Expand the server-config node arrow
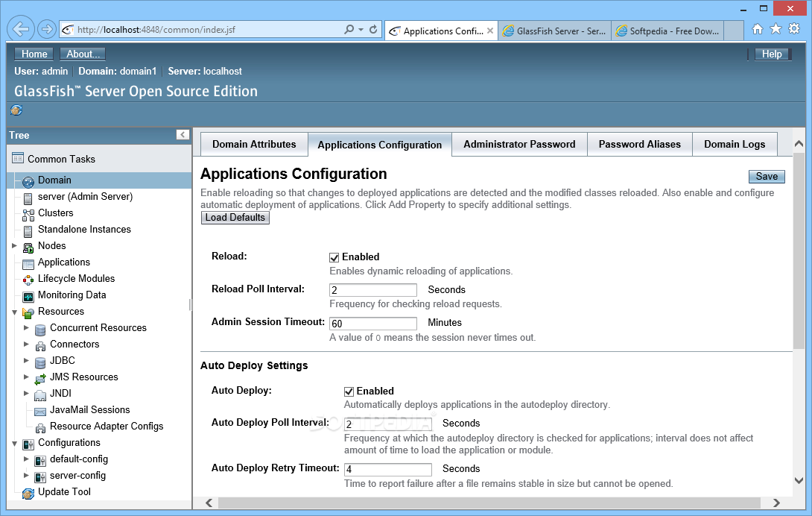 (x=26, y=475)
